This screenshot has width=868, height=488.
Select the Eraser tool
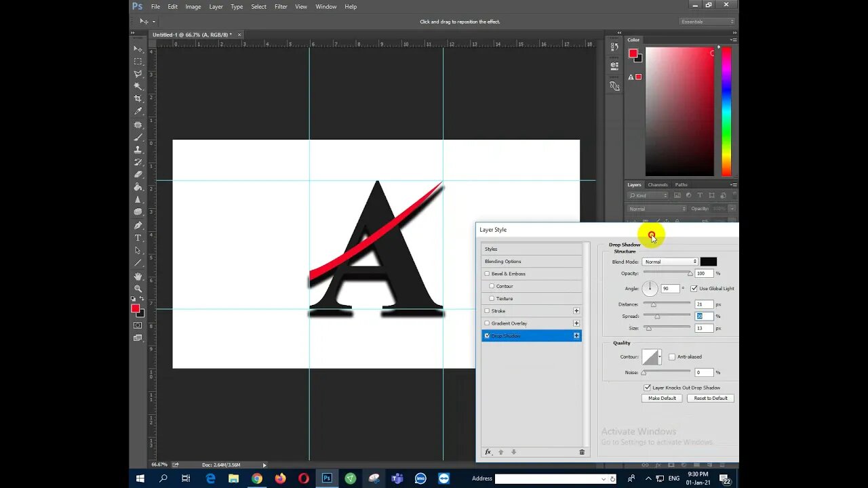tap(138, 174)
